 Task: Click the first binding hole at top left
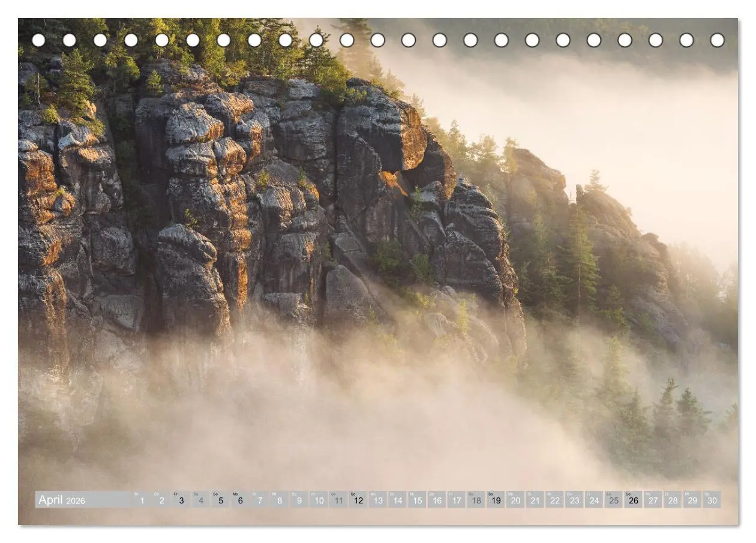pyautogui.click(x=38, y=40)
